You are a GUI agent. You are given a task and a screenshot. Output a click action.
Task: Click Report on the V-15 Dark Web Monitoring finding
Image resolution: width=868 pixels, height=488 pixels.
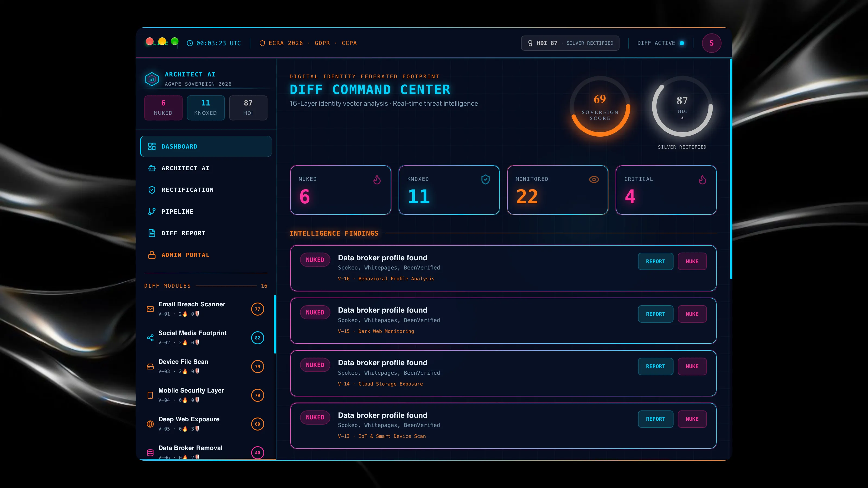coord(655,314)
